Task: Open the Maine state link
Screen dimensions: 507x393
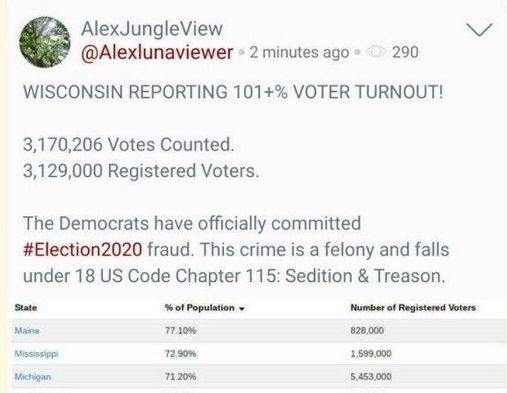Action: tap(27, 331)
